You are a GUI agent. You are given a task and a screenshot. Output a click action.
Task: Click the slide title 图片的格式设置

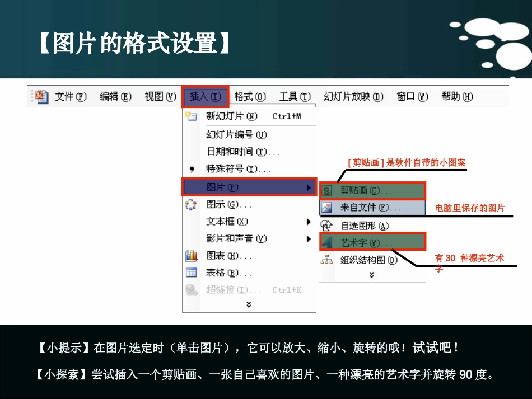coord(135,43)
